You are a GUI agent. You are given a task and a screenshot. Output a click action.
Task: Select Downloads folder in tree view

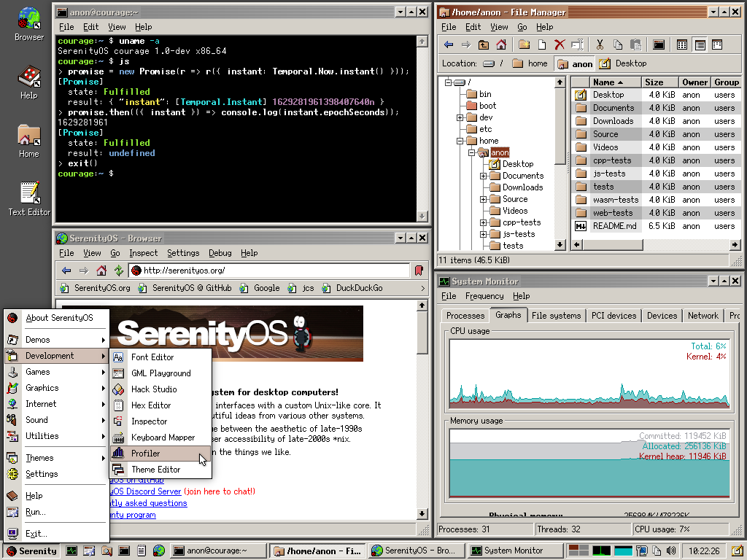pyautogui.click(x=516, y=187)
